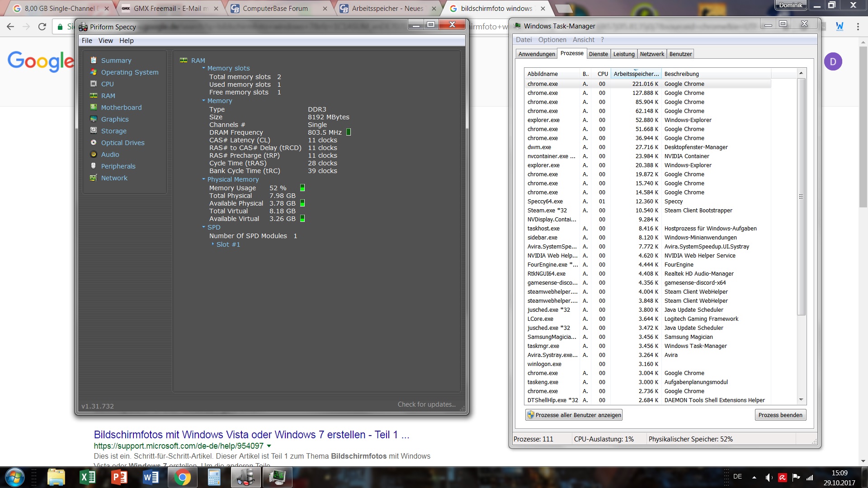Open Motherboard section via its icon
This screenshot has width=868, height=488.
tap(94, 107)
